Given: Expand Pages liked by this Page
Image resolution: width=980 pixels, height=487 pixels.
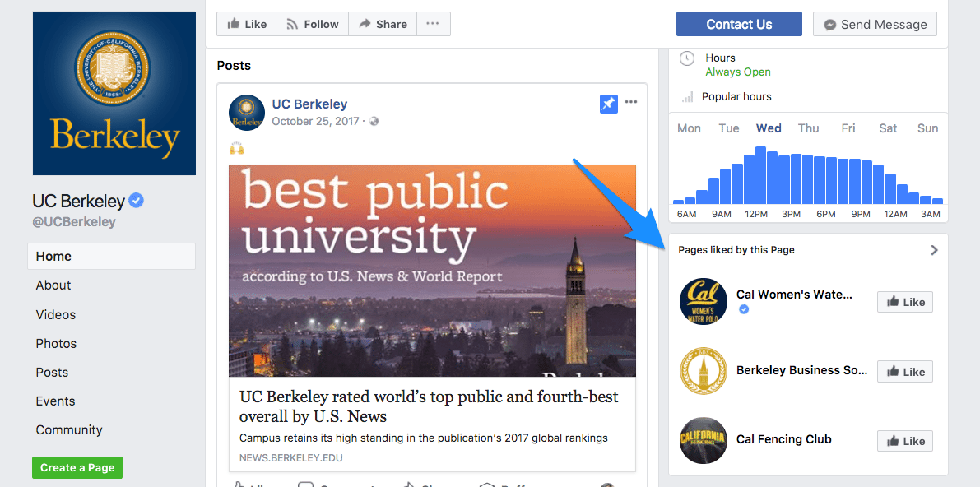Looking at the screenshot, I should point(934,249).
